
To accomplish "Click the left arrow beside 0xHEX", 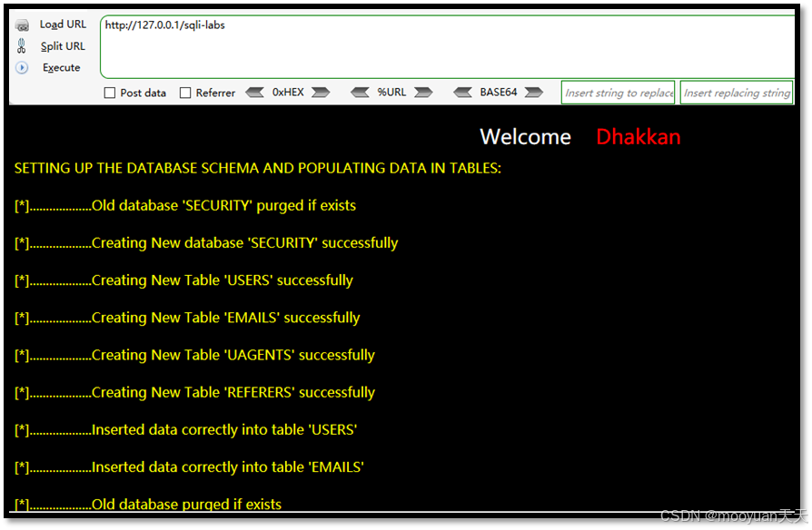I will tap(255, 93).
